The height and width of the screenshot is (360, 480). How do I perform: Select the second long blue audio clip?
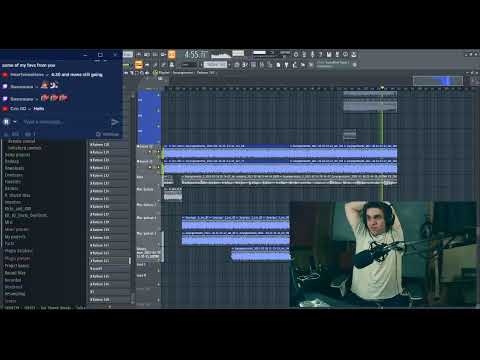pos(280,166)
